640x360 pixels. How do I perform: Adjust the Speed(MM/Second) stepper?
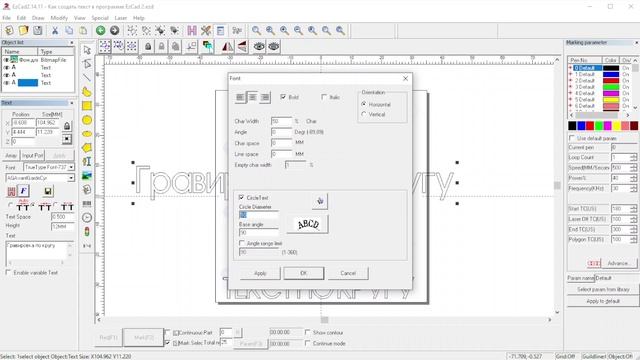[633, 168]
